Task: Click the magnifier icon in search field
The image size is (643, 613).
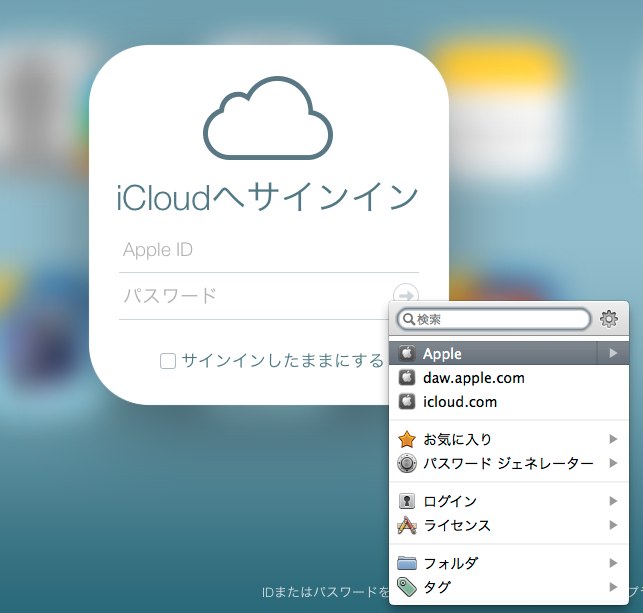Action: [x=408, y=319]
